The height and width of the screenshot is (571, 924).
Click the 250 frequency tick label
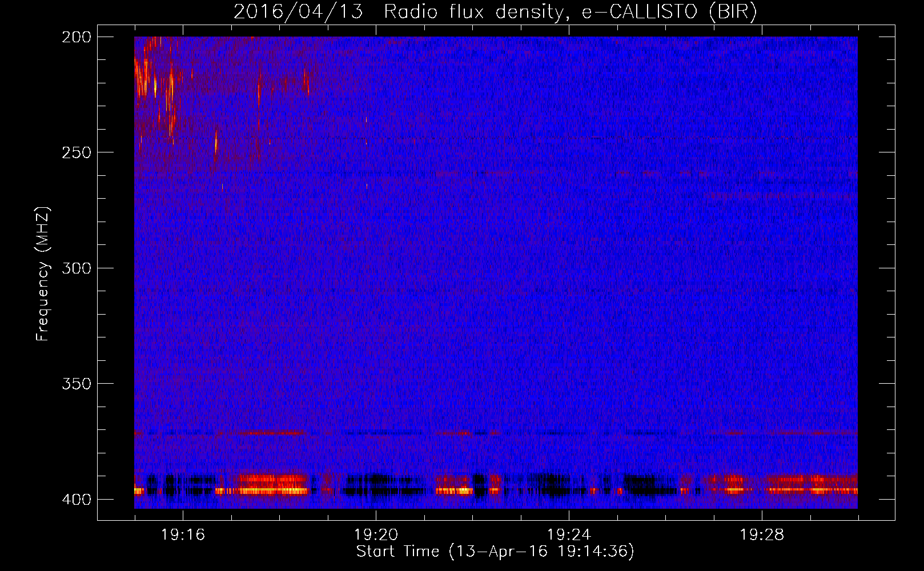(77, 152)
